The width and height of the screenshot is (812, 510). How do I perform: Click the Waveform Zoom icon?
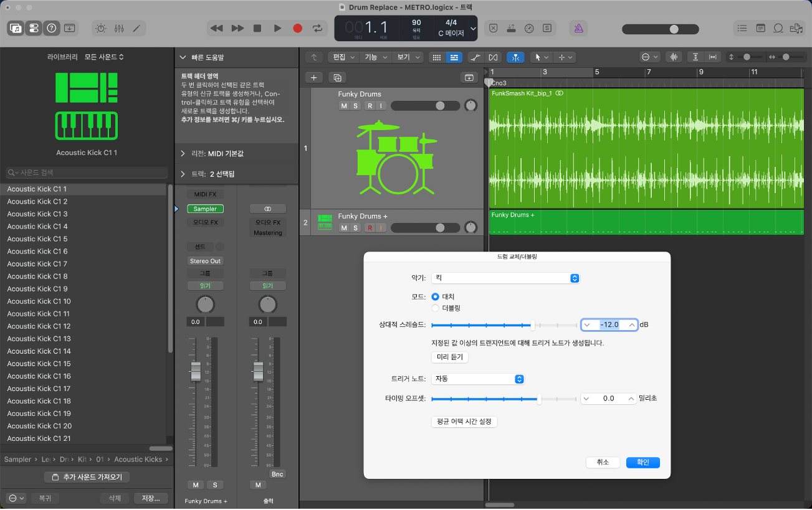(x=673, y=57)
